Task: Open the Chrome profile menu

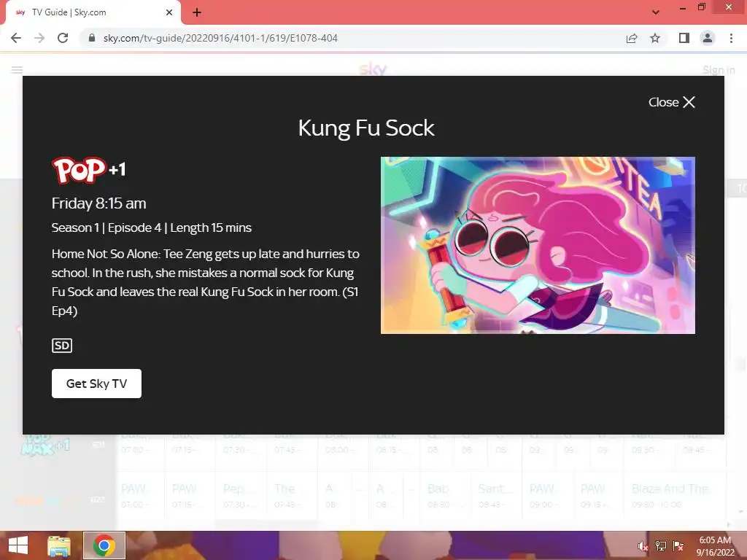Action: click(708, 38)
